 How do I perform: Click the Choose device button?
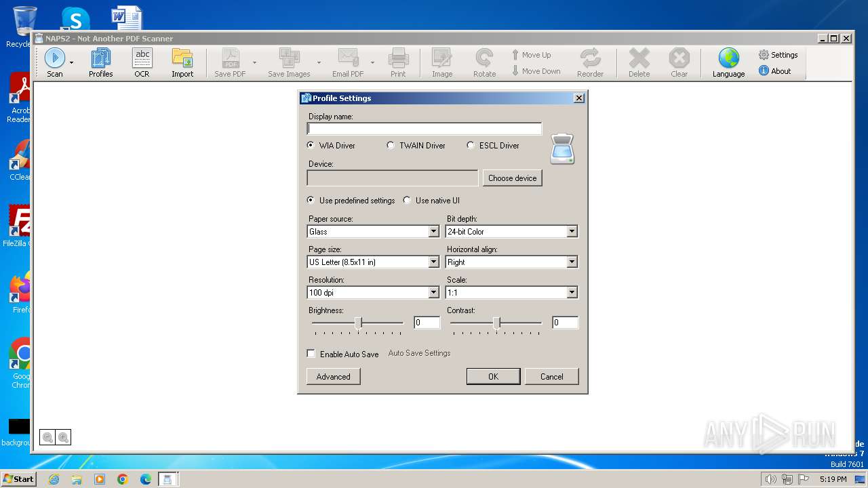click(512, 178)
